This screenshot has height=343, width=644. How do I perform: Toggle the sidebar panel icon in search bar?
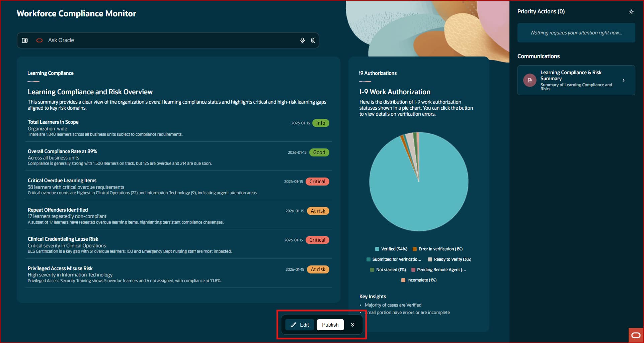point(25,40)
